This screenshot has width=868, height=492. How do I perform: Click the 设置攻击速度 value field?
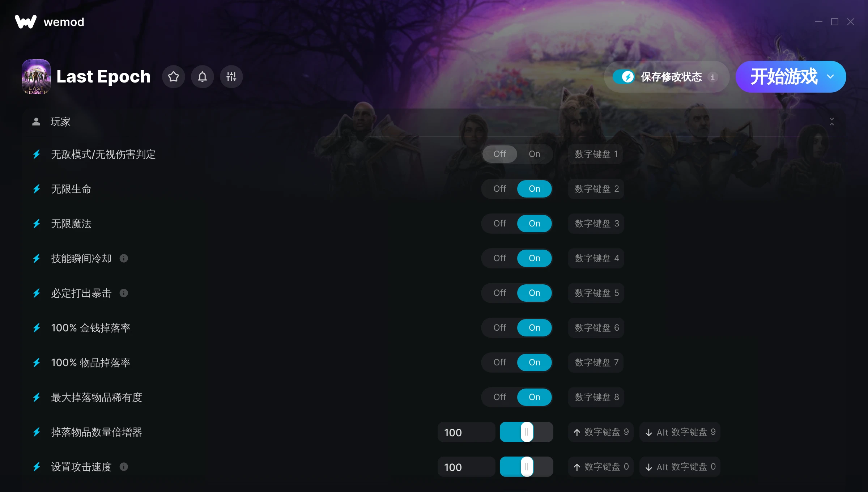466,467
